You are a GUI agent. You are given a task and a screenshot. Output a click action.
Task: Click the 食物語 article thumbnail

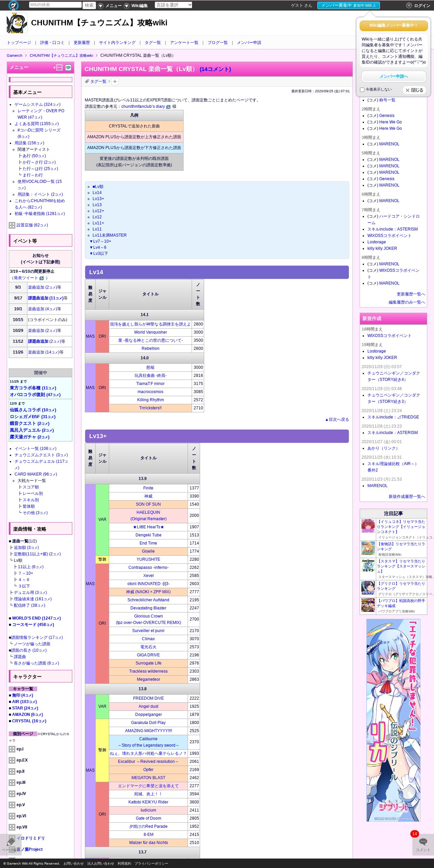pyautogui.click(x=368, y=548)
